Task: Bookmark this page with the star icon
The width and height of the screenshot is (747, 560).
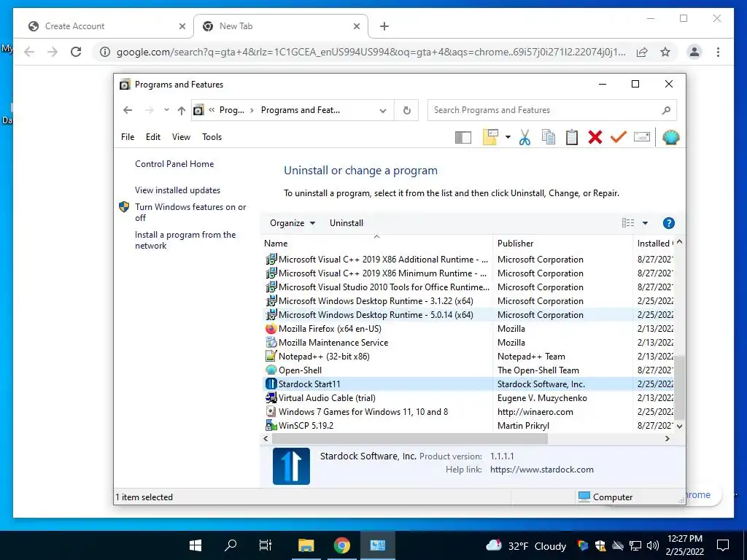Action: (665, 52)
